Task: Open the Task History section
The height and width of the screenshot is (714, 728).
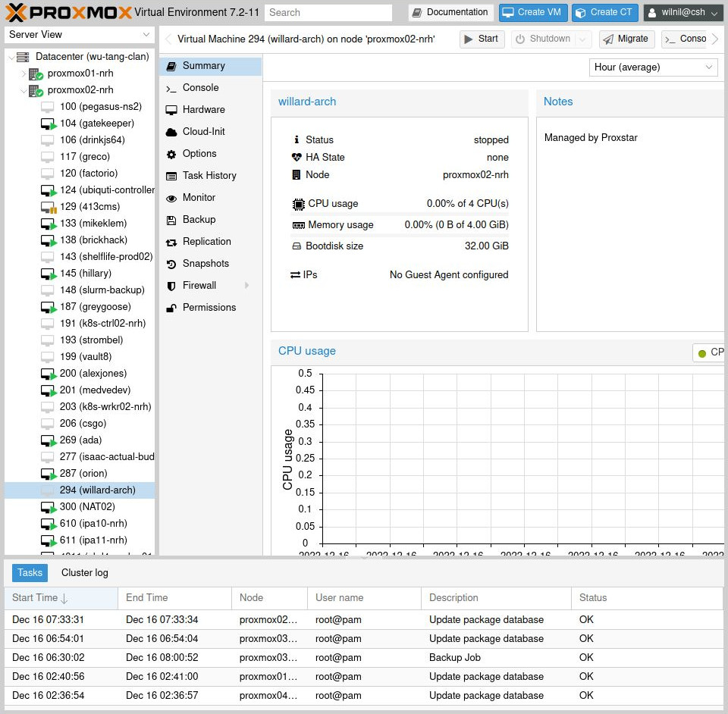Action: pyautogui.click(x=210, y=176)
